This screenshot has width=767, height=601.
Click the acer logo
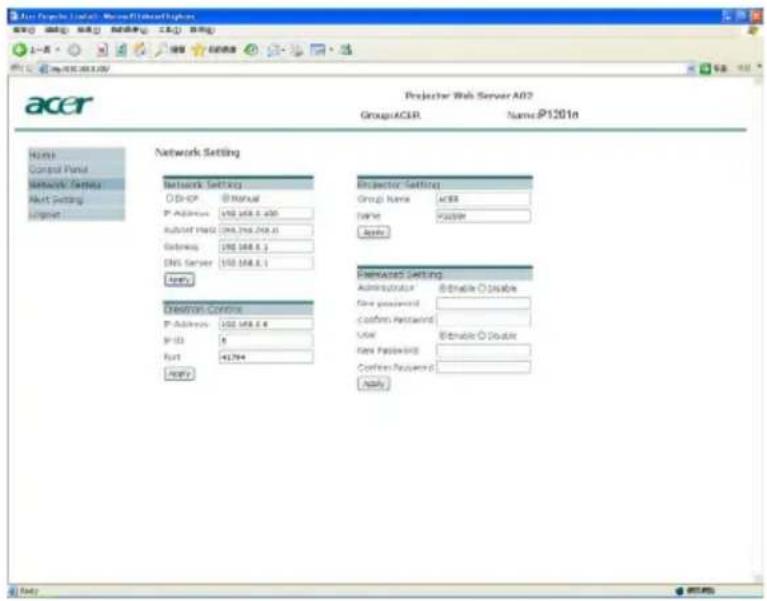tap(59, 105)
